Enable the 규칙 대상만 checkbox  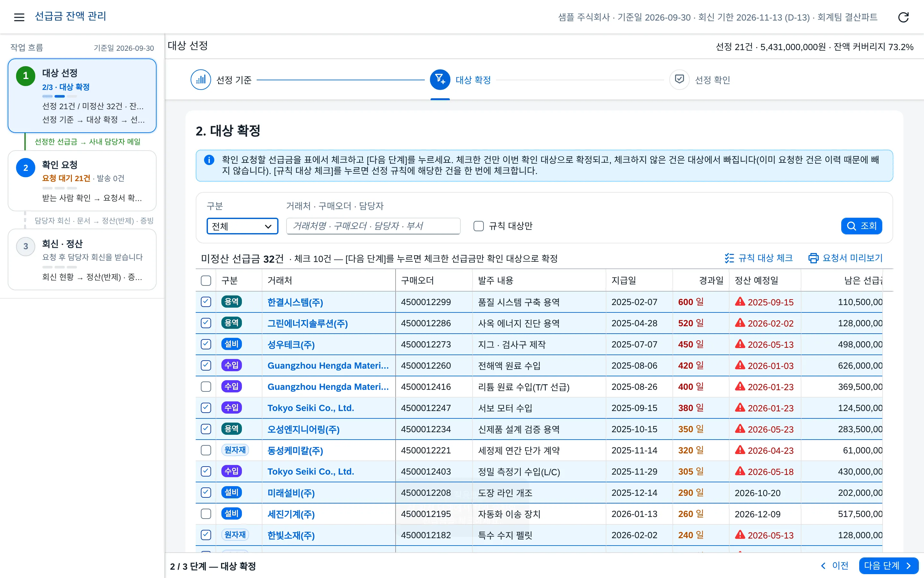pos(478,226)
